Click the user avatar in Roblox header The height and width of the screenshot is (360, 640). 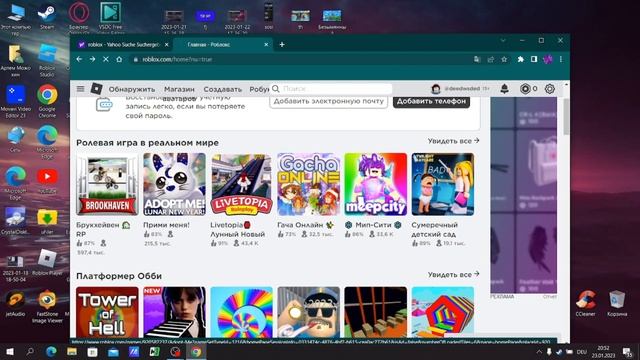[x=436, y=89]
